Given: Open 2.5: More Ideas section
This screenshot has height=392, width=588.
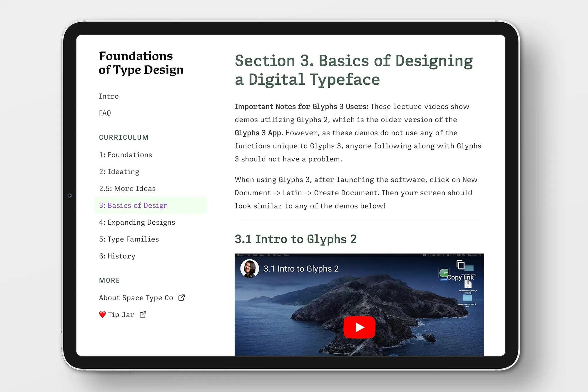Looking at the screenshot, I should pyautogui.click(x=127, y=188).
